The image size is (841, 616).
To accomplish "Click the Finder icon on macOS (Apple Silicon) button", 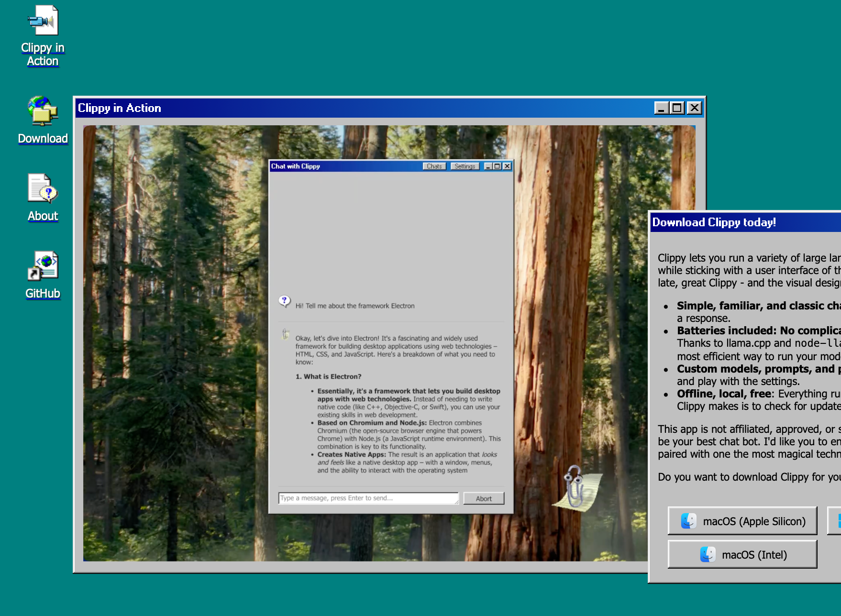I will pos(688,521).
